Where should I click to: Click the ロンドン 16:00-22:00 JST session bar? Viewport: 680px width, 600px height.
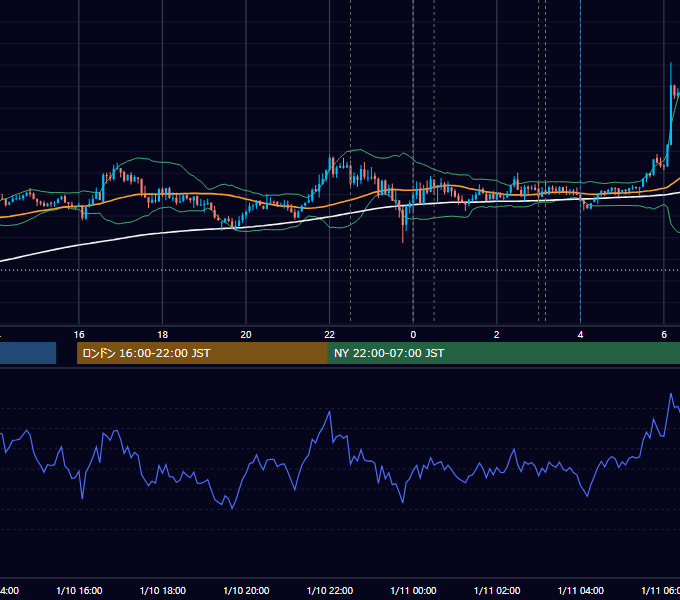[x=202, y=353]
